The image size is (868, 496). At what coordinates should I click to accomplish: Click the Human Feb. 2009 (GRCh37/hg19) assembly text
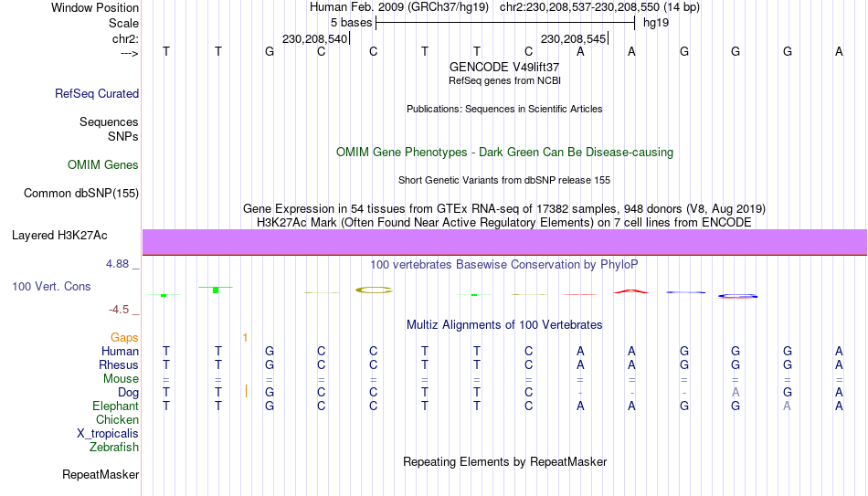tap(399, 7)
